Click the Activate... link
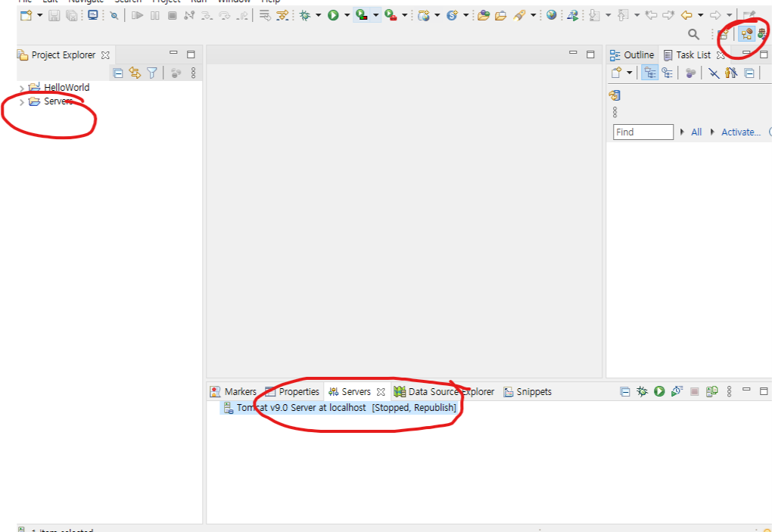The height and width of the screenshot is (532, 772). coord(741,132)
